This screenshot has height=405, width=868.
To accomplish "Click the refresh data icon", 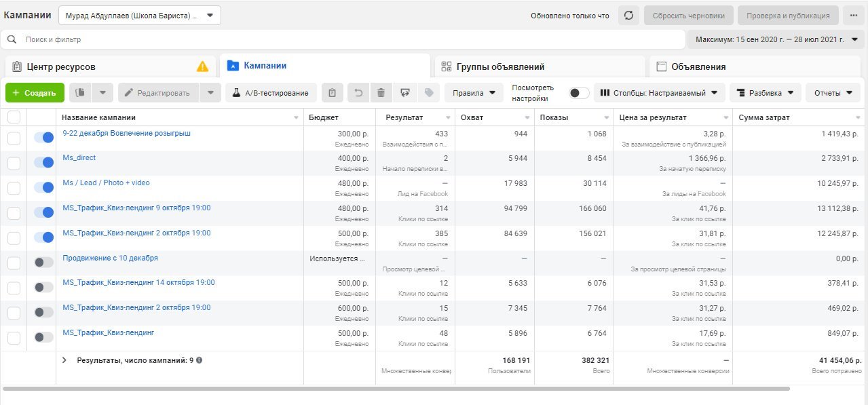I will tap(628, 16).
